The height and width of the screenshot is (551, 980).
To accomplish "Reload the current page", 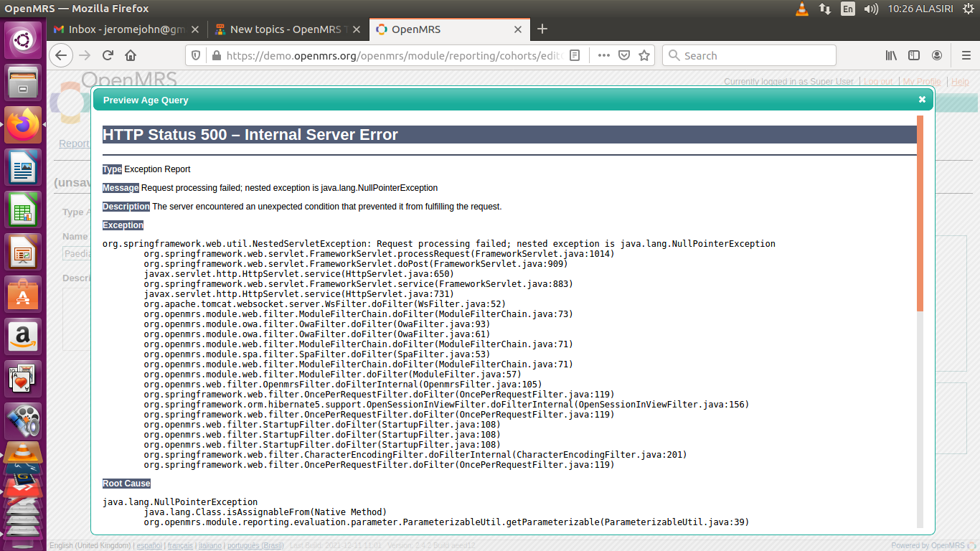I will pyautogui.click(x=108, y=55).
